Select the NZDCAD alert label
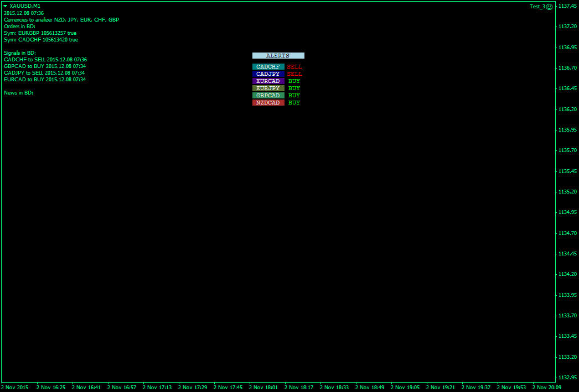 click(x=268, y=102)
